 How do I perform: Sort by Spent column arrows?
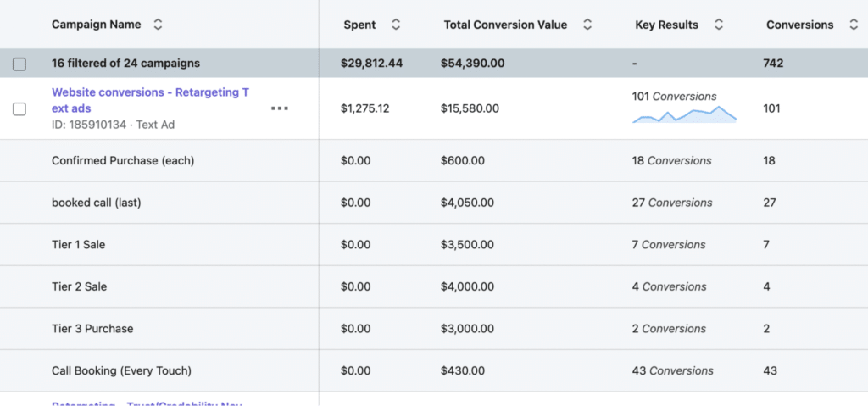tap(395, 25)
